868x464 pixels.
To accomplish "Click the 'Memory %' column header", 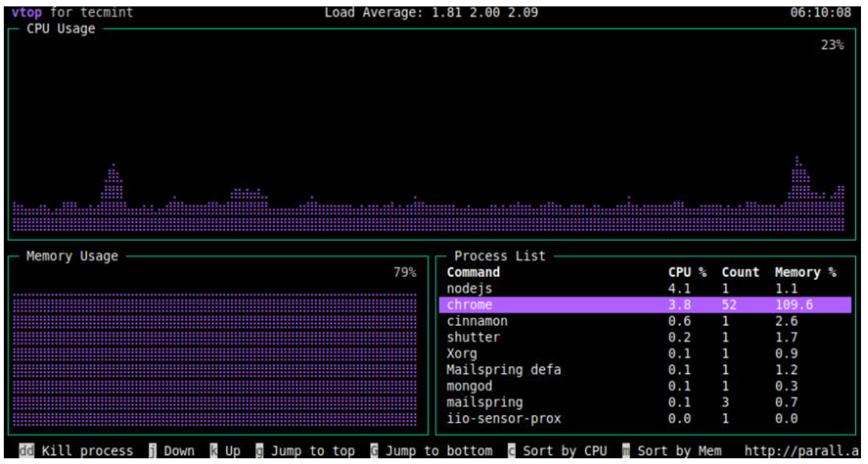I will 805,272.
